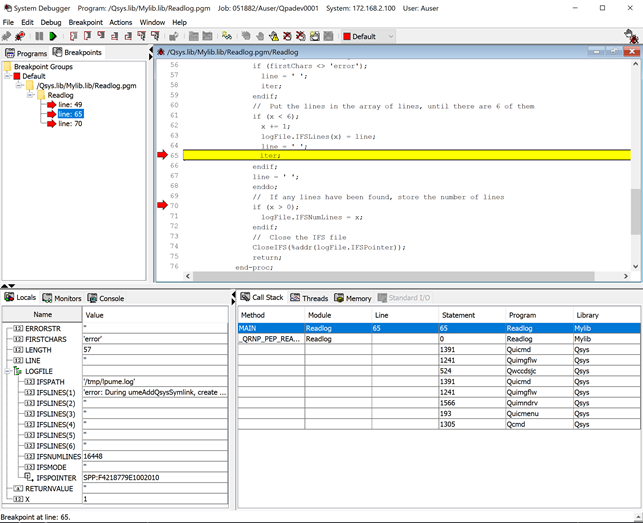
Task: Select breakpoint line: 49 in tree
Action: [x=70, y=104]
